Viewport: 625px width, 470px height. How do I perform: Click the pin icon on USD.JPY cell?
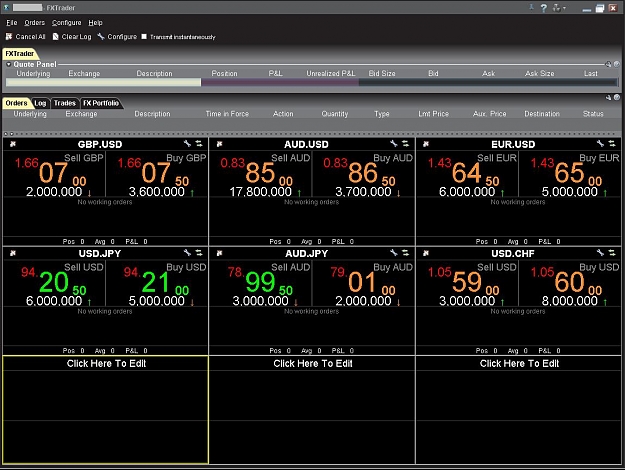pyautogui.click(x=13, y=253)
